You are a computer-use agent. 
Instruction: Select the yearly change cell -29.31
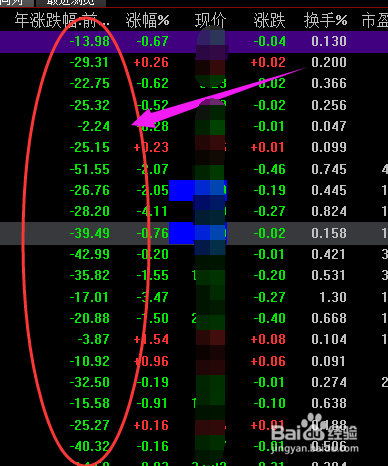(x=90, y=62)
